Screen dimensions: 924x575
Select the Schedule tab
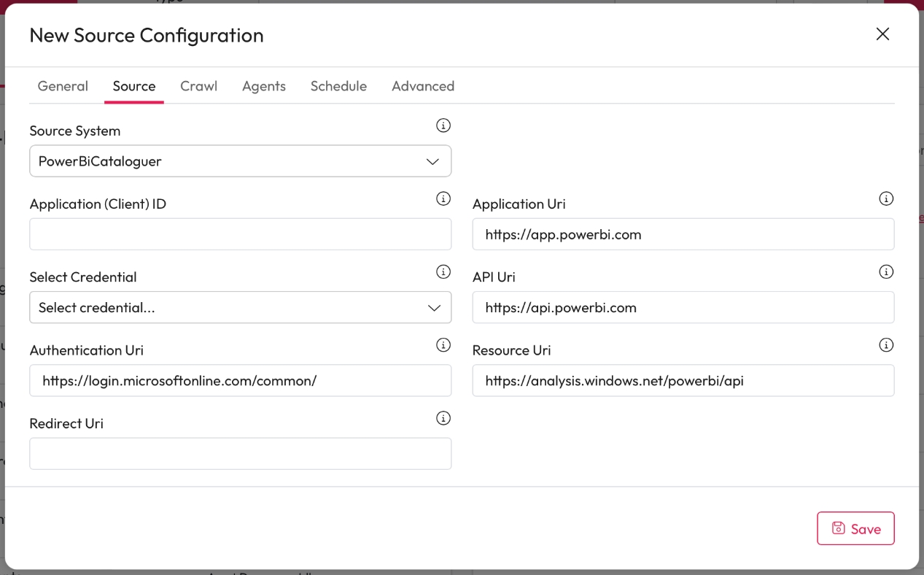coord(338,86)
